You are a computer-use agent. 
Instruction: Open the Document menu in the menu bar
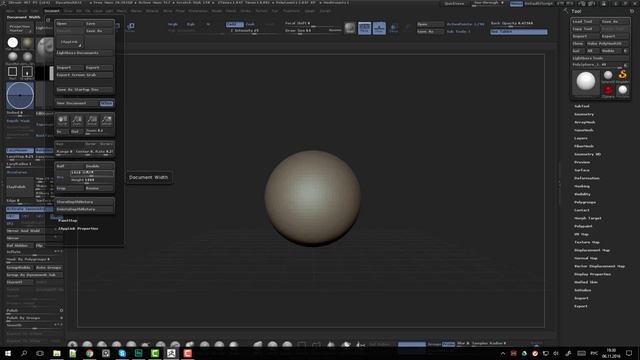pyautogui.click(x=52, y=11)
